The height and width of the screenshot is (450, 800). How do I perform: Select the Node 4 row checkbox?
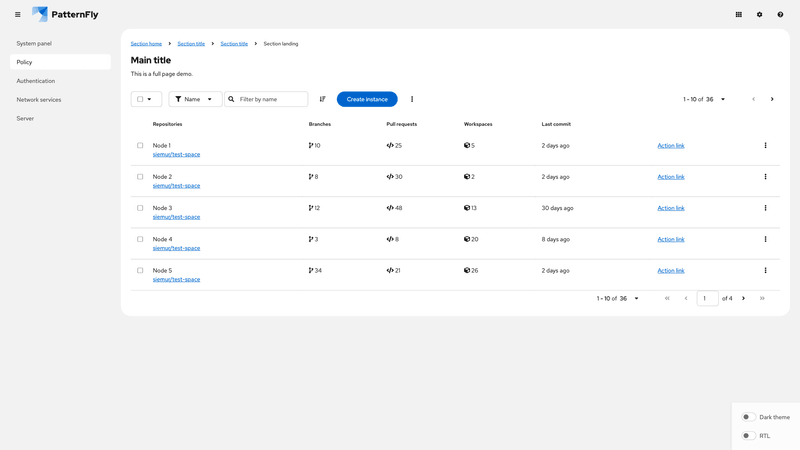(140, 239)
